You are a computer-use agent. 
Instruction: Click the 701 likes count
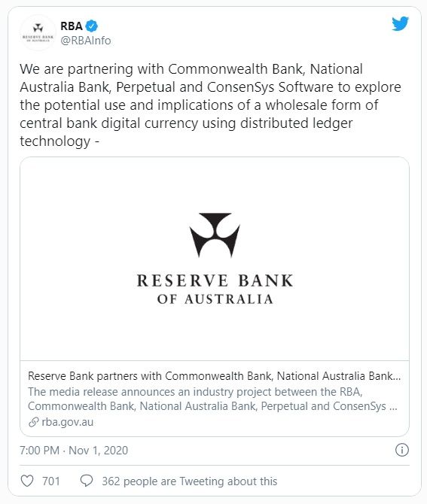pos(51,481)
